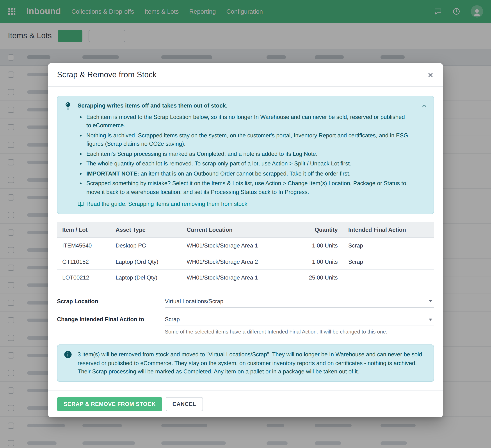Collapse the scrapping info panel chevron
Screen dimensions: 491x448
click(424, 106)
